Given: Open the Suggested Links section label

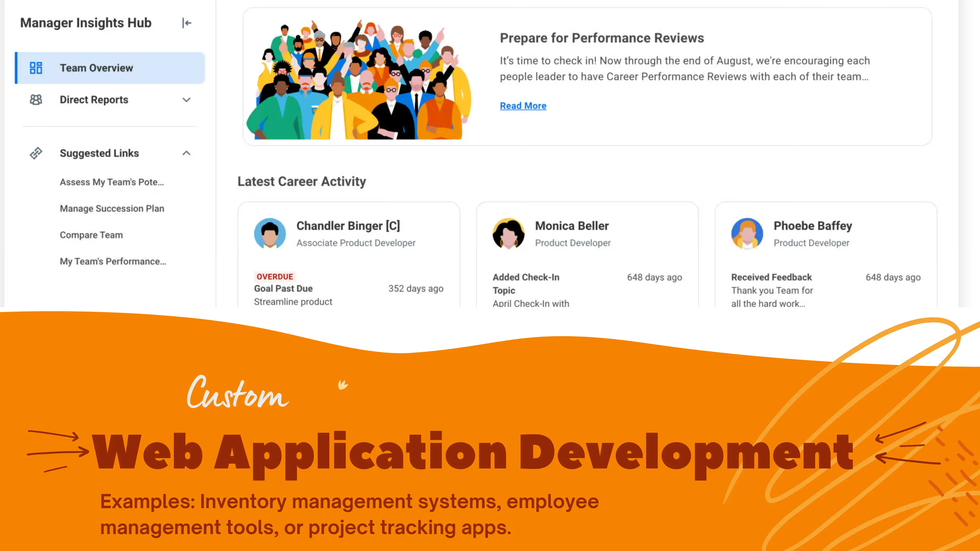Looking at the screenshot, I should pyautogui.click(x=99, y=153).
